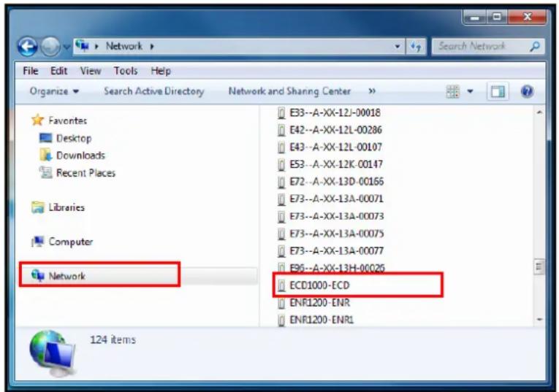The image size is (559, 392).
Task: Click the greyed Forward arrow button
Action: click(x=50, y=47)
